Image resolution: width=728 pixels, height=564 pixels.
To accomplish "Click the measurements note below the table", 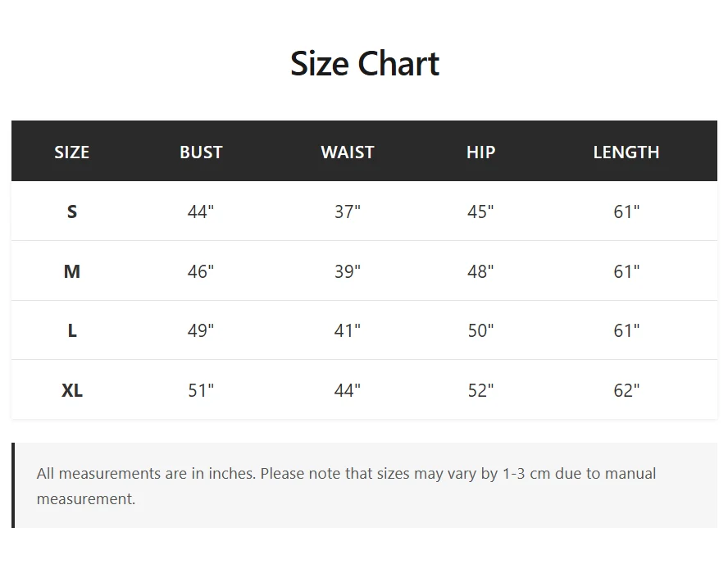I will (346, 485).
